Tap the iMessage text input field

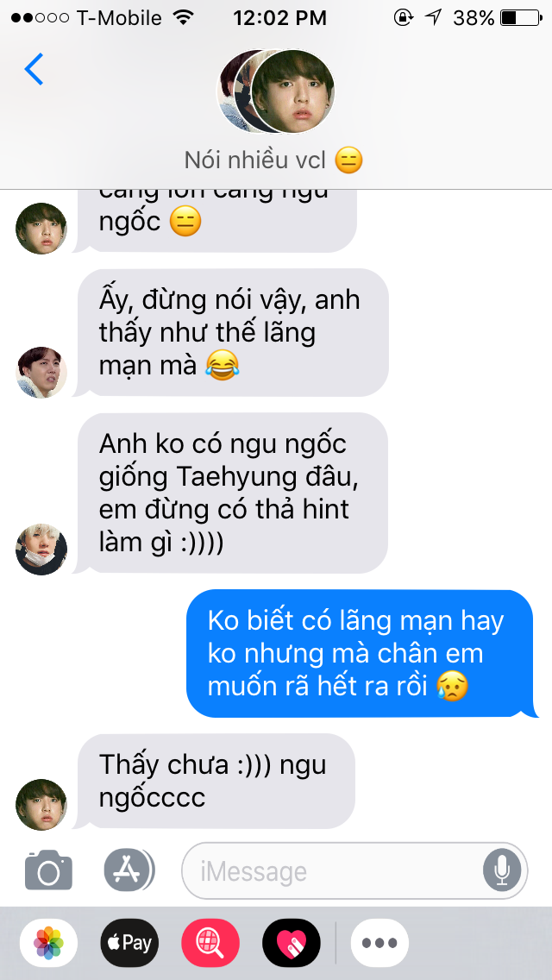[x=354, y=870]
